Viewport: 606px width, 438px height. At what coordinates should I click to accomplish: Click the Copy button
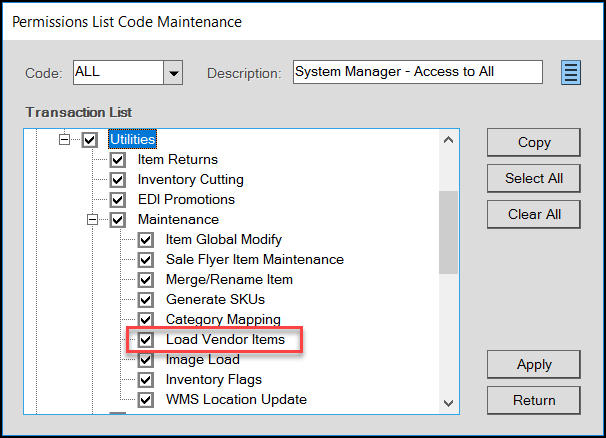click(x=534, y=142)
